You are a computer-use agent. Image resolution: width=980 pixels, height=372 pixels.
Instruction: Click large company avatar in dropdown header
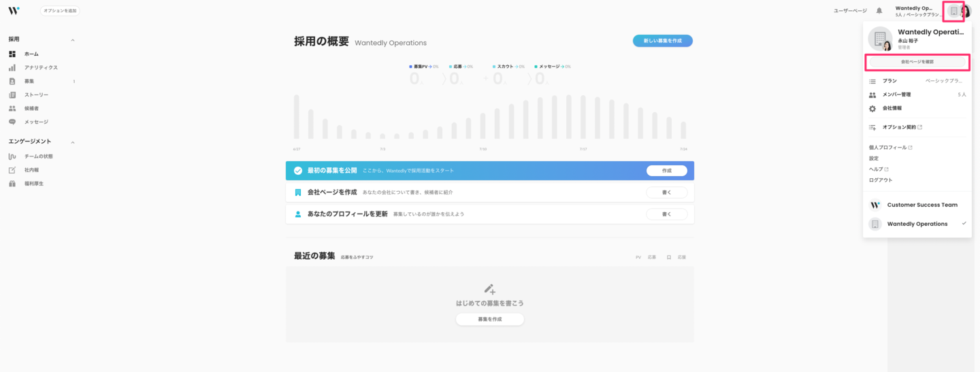(880, 39)
